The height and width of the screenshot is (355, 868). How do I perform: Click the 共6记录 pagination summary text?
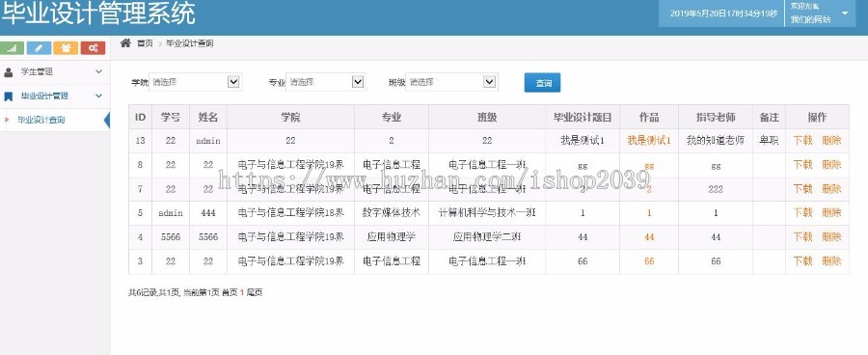click(x=143, y=292)
